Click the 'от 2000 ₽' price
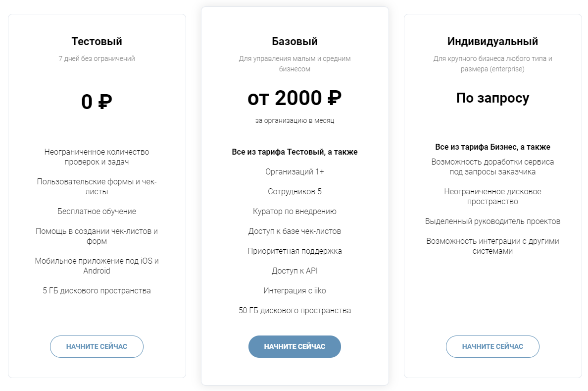Screen dimensions: 588x391 (294, 98)
